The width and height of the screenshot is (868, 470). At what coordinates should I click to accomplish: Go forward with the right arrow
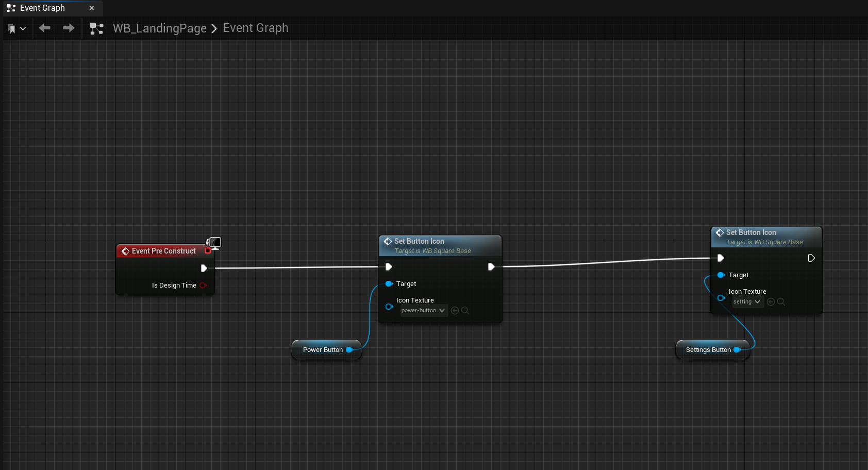[x=69, y=28]
